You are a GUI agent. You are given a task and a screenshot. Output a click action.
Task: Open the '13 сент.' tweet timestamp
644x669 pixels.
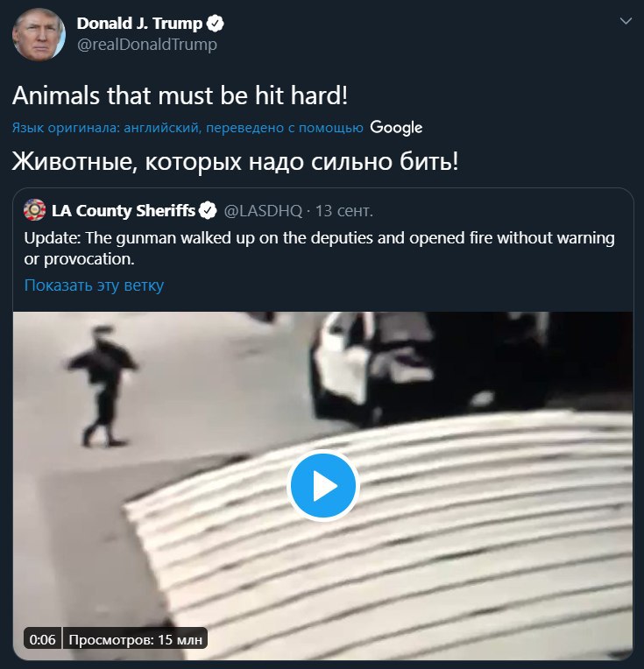(344, 211)
